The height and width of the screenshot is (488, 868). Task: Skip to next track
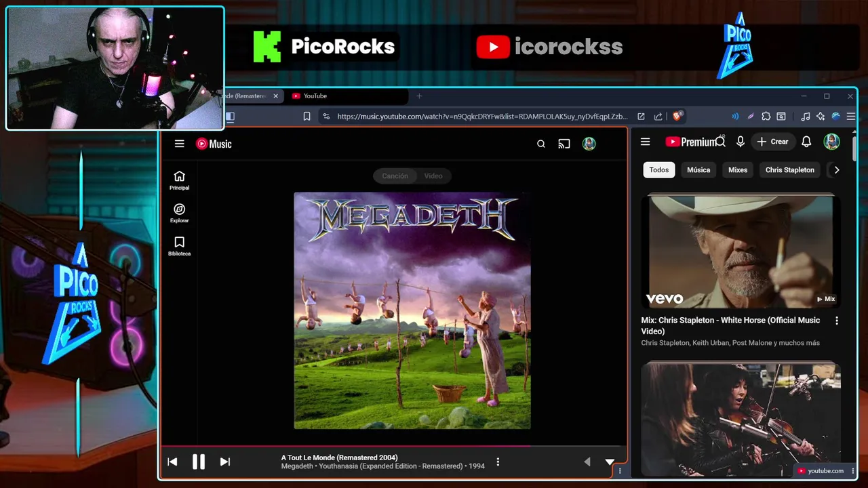pyautogui.click(x=225, y=462)
